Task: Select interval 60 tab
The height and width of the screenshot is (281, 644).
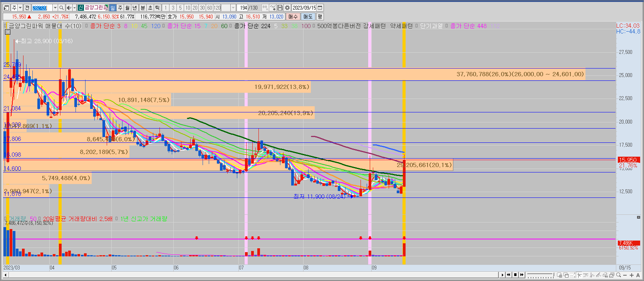Action: [x=210, y=8]
